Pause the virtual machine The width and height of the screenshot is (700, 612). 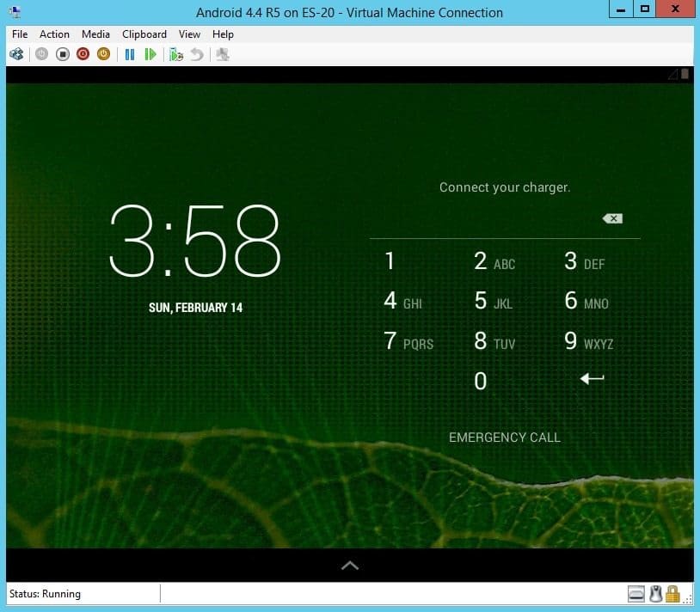click(x=130, y=54)
